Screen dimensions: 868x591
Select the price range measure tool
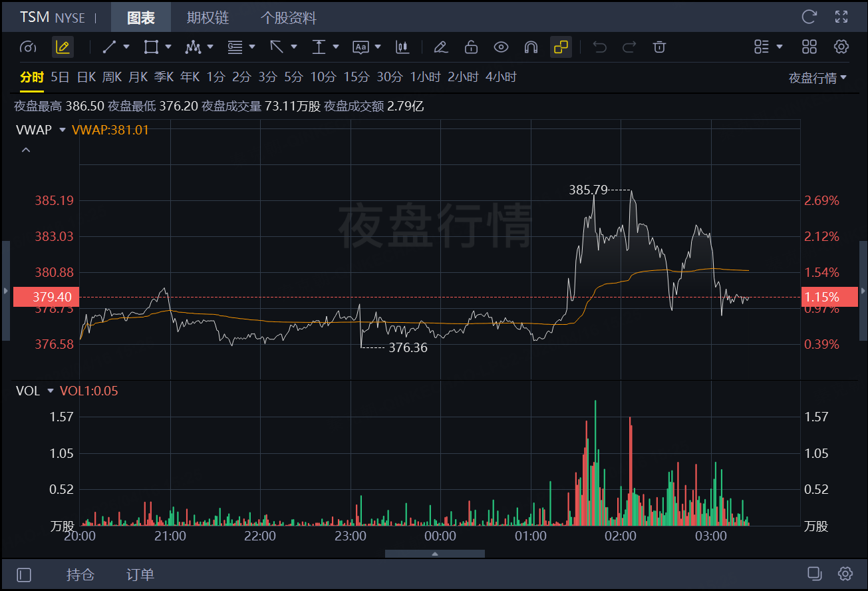click(x=319, y=47)
